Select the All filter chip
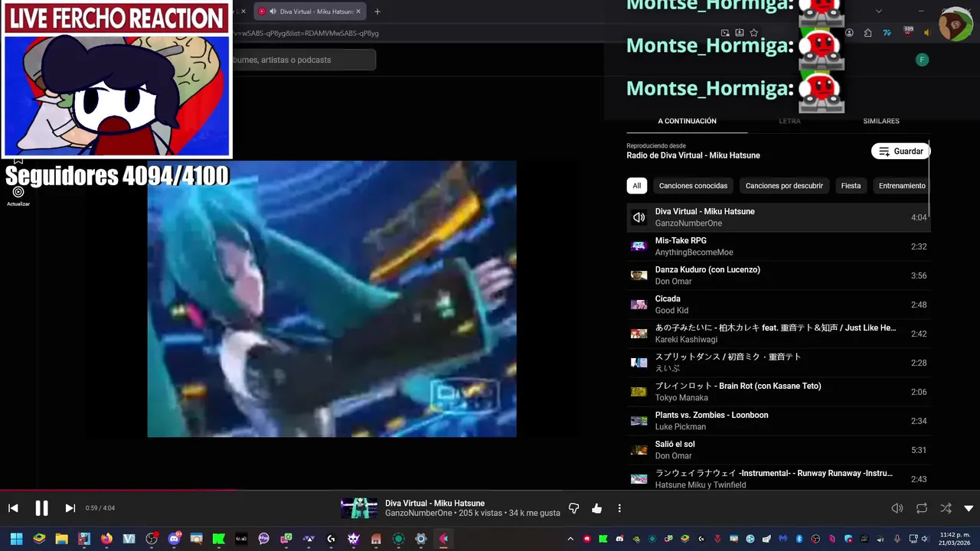 (636, 186)
